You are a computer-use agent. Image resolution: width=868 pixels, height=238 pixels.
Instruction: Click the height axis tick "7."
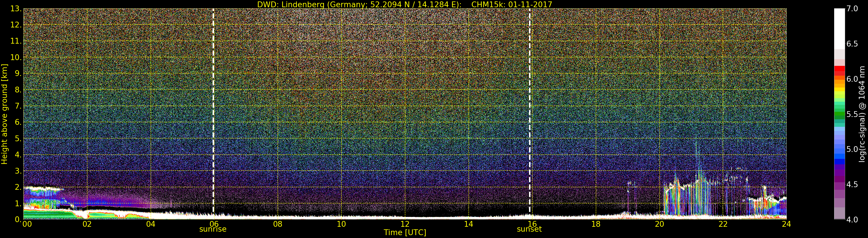pos(18,106)
